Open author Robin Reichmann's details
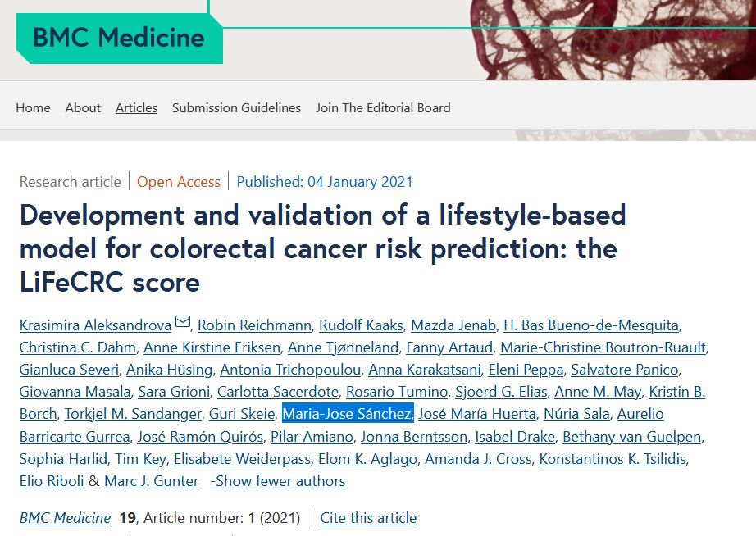 coord(253,325)
